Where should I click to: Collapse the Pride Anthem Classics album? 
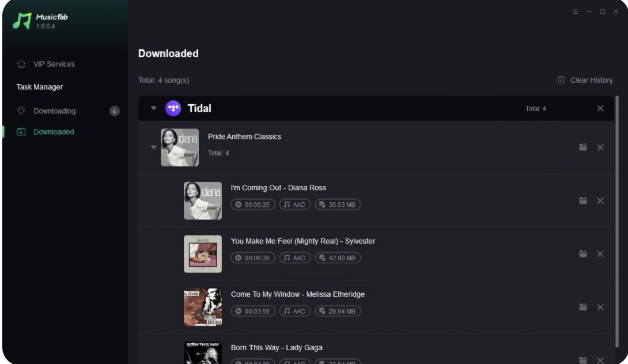pos(153,147)
